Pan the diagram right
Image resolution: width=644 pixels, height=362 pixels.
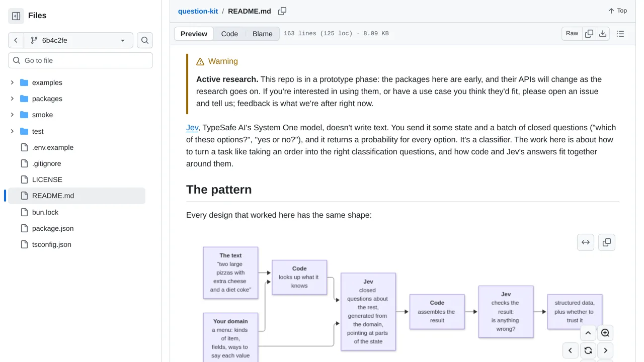pos(605,350)
